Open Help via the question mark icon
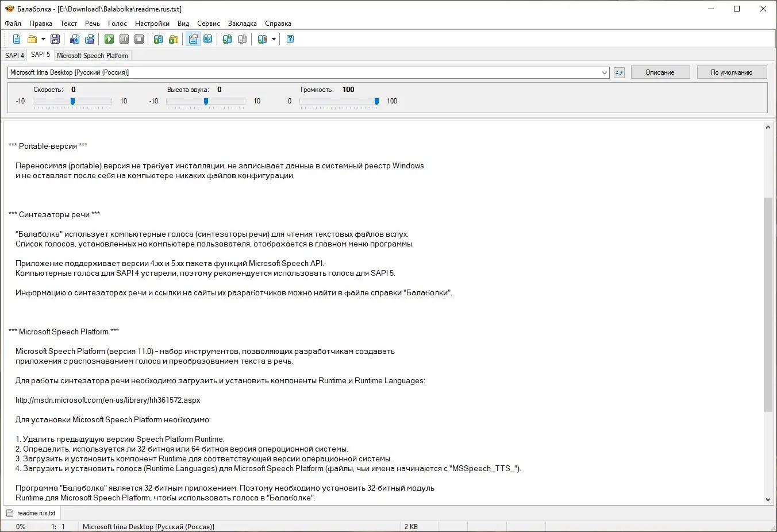Image resolution: width=777 pixels, height=532 pixels. coord(290,39)
